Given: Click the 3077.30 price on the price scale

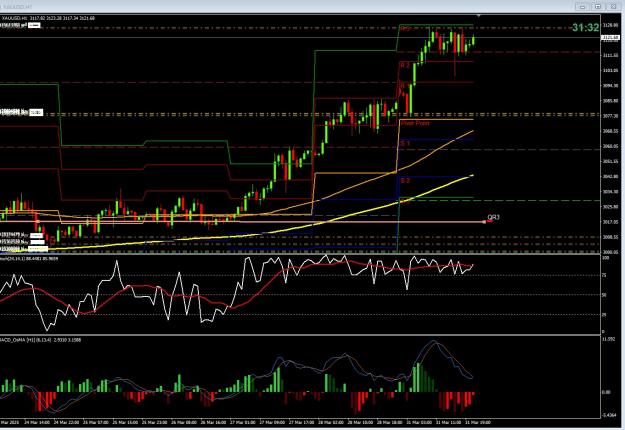Looking at the screenshot, I should [x=611, y=116].
